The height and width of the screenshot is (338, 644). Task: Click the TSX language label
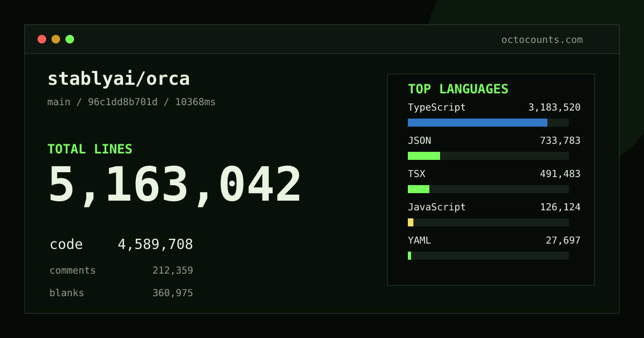tap(416, 174)
